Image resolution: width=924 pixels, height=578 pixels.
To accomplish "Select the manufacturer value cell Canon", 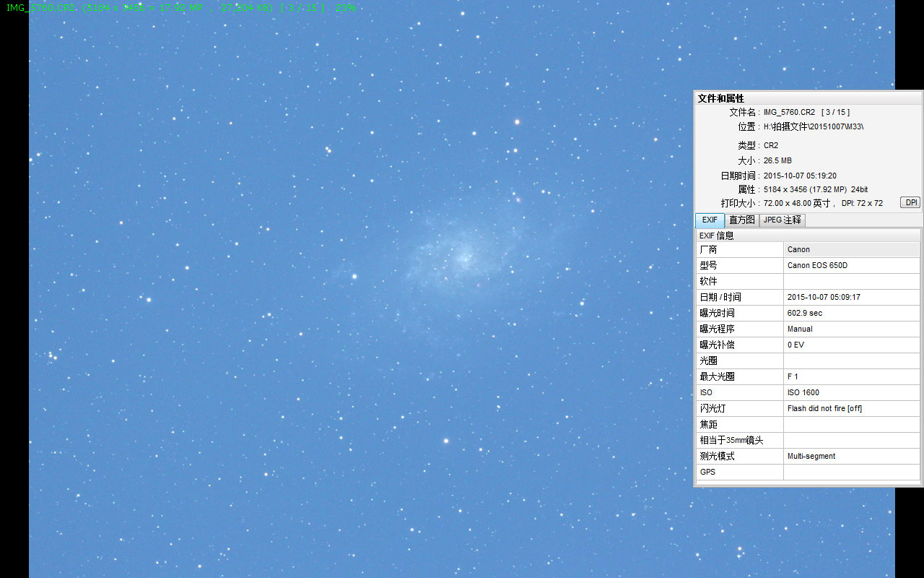I will tap(852, 249).
